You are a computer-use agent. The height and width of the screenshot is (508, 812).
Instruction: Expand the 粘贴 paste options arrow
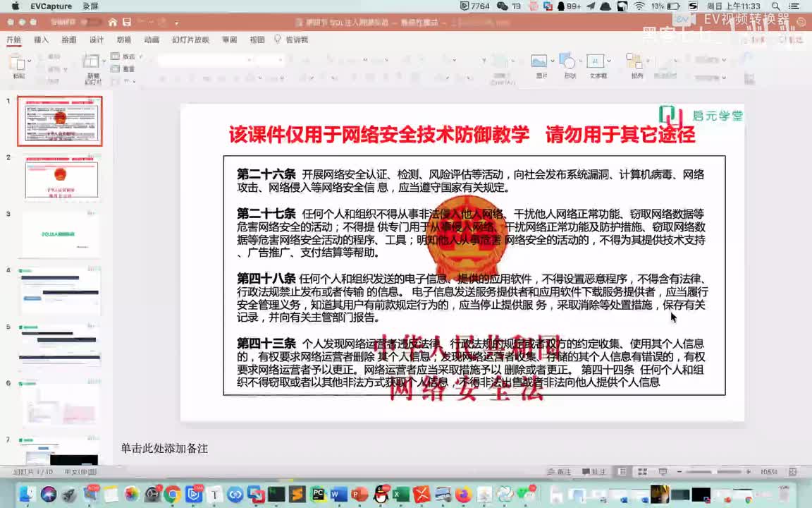click(x=30, y=61)
